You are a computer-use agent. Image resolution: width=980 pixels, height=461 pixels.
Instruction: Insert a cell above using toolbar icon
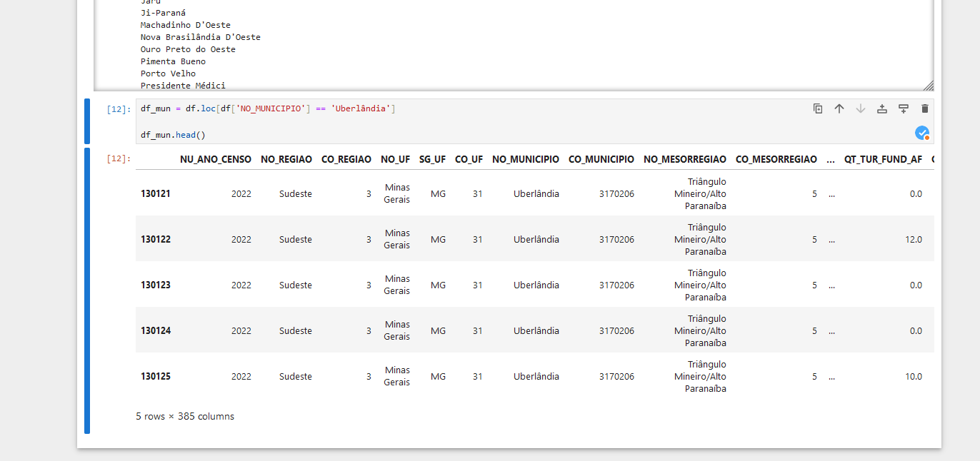(x=882, y=108)
